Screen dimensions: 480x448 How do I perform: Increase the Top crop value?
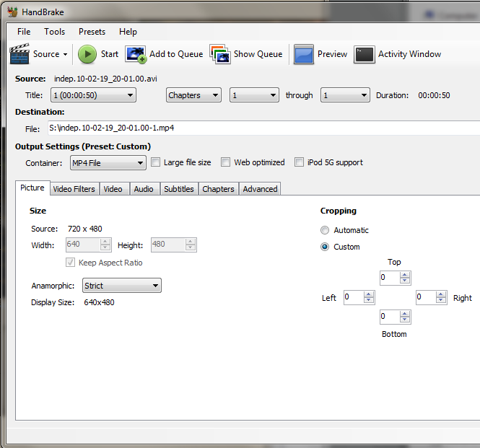click(x=405, y=275)
